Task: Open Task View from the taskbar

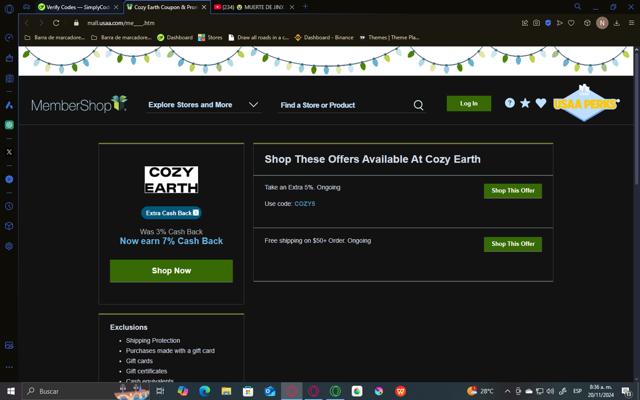Action: click(x=160, y=391)
